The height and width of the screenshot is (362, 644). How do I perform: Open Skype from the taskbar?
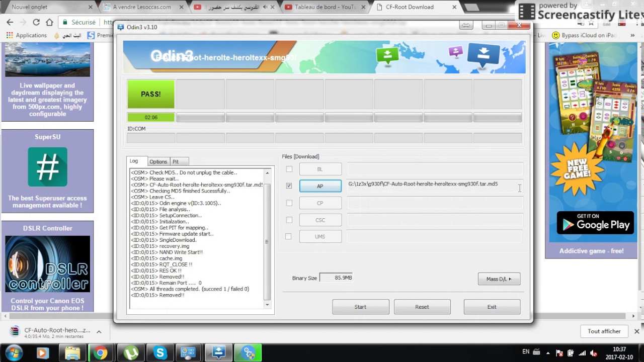160,353
